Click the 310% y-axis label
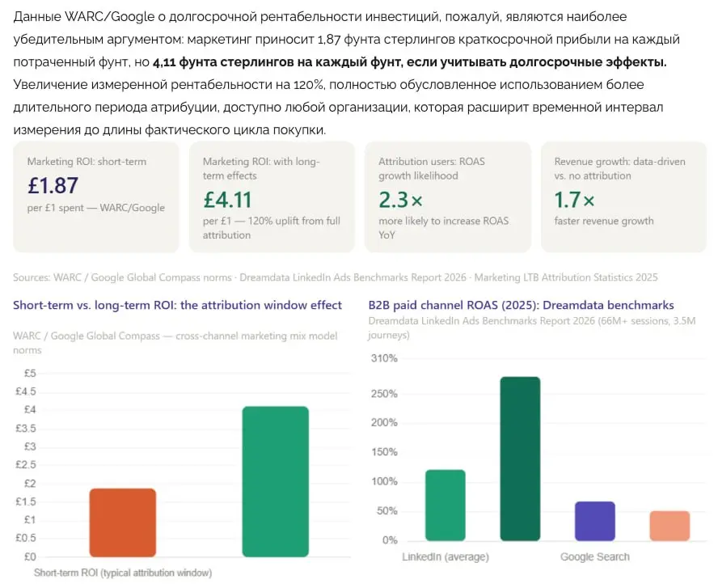 [x=384, y=358]
